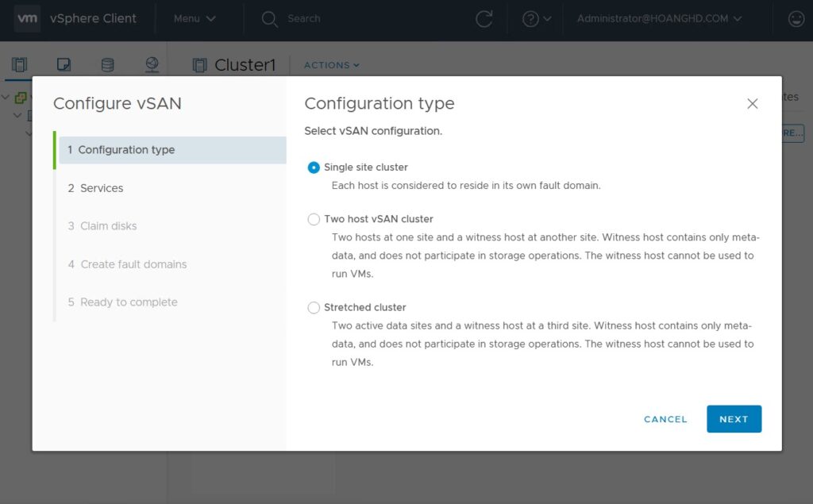The width and height of the screenshot is (813, 504).
Task: Close the Configure vSAN dialog
Action: click(753, 104)
